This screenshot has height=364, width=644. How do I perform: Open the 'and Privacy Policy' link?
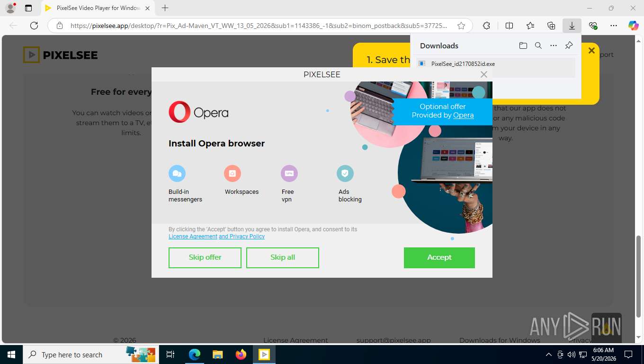point(241,237)
